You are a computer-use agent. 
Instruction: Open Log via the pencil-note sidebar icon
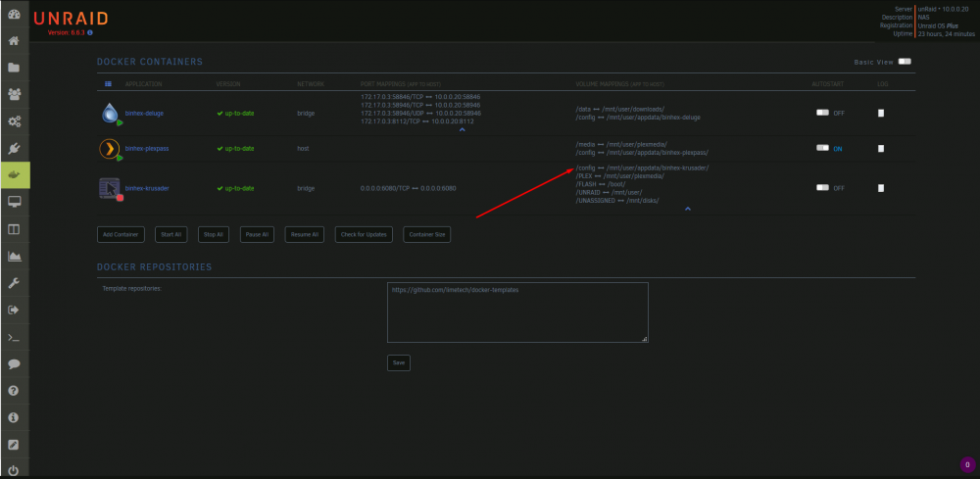click(14, 445)
